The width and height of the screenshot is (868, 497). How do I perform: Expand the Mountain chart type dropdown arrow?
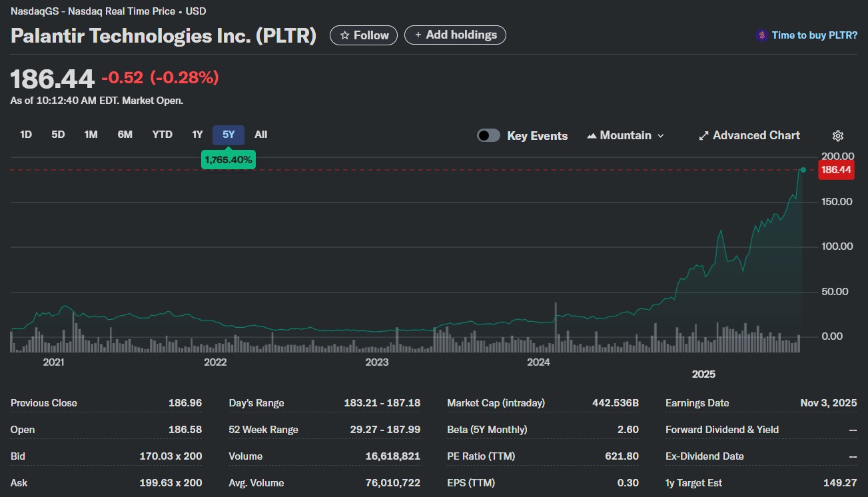pos(661,136)
